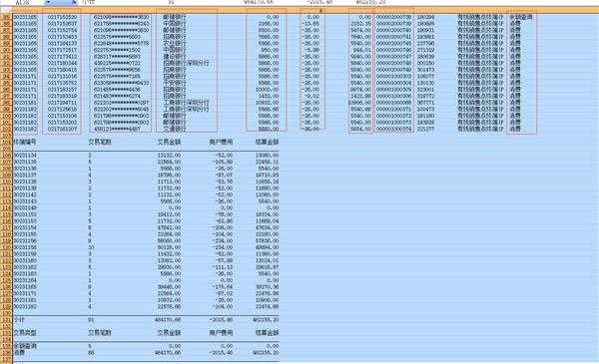Select terminal 20231149 in the summary list
The image size is (599, 364).
[25, 208]
